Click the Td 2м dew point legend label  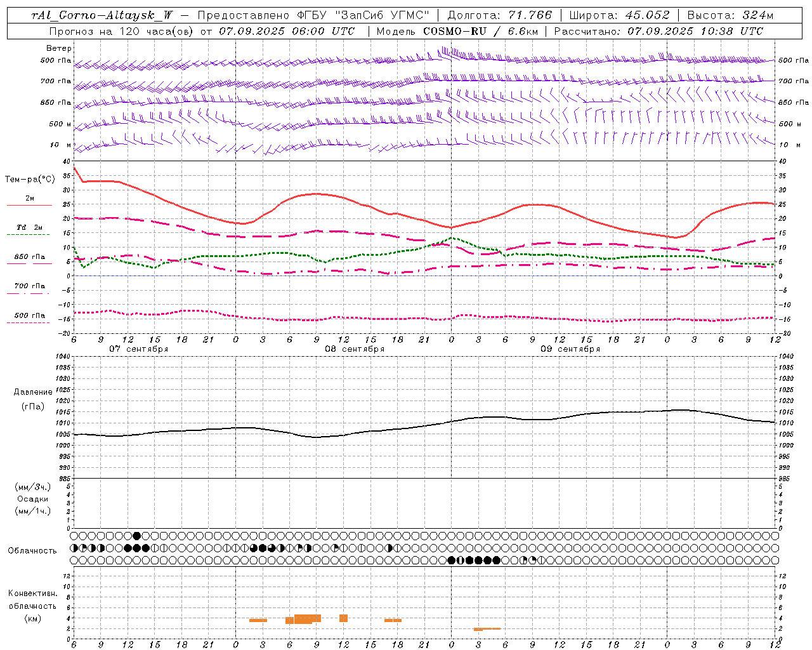[29, 227]
